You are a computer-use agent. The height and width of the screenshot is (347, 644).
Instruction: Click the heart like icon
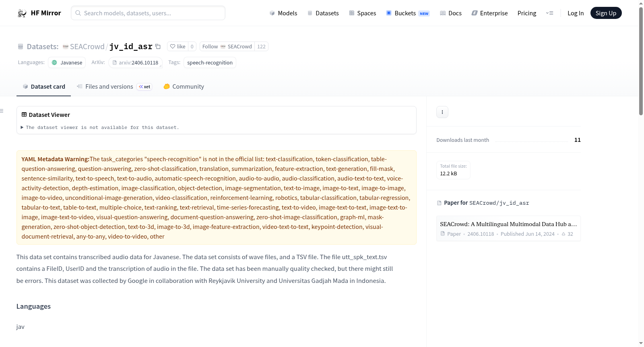pyautogui.click(x=173, y=47)
